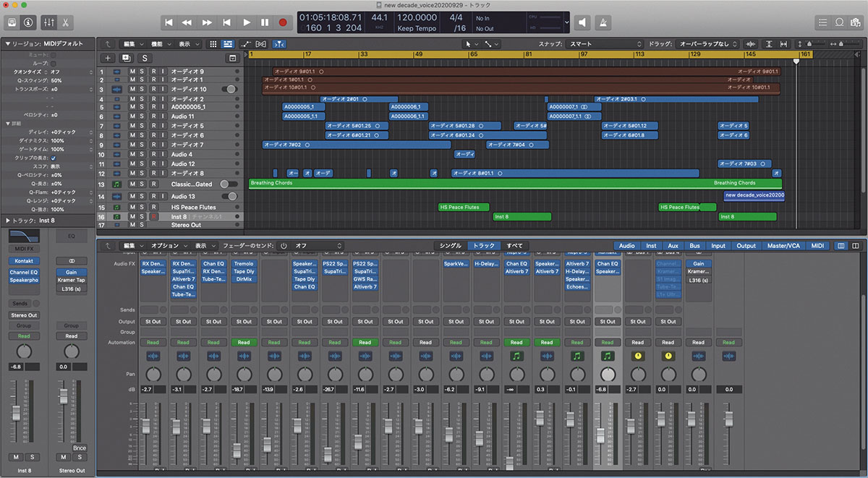Open the pointer tool selector

coord(471,44)
